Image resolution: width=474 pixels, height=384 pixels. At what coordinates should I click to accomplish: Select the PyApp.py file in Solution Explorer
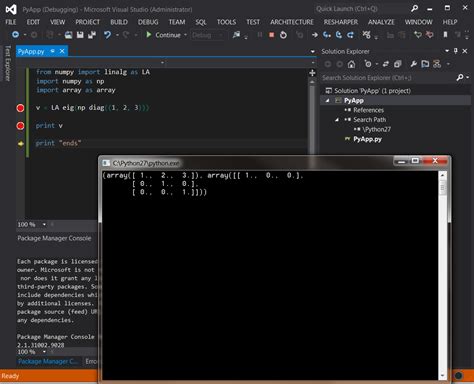367,139
